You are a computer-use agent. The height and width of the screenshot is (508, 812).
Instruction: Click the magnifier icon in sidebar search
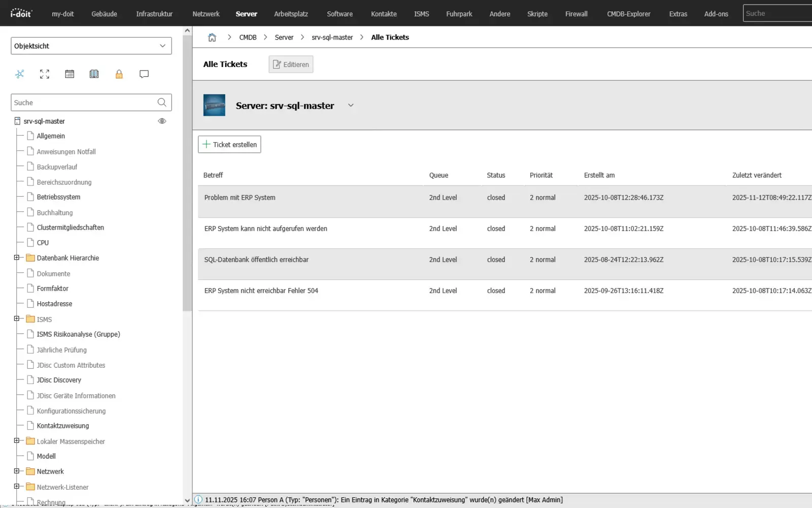161,103
